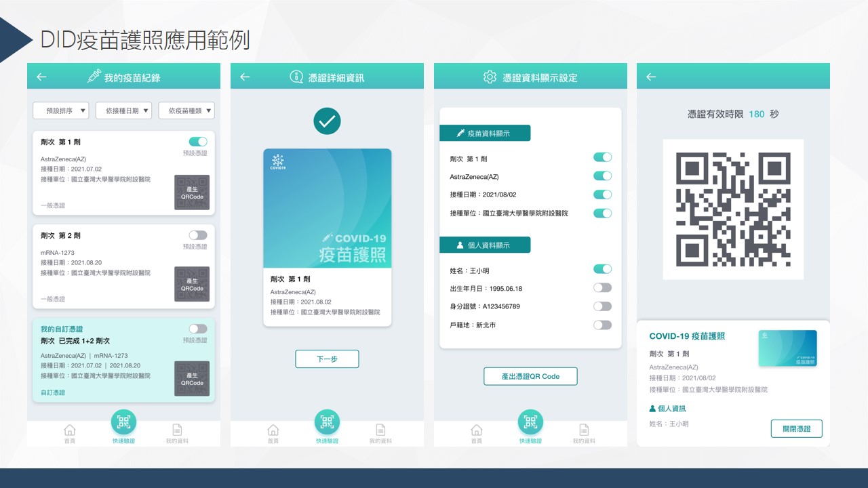This screenshot has width=868, height=488.
Task: Click 姓名:王小明 under 個人資訊
Action: click(x=669, y=424)
